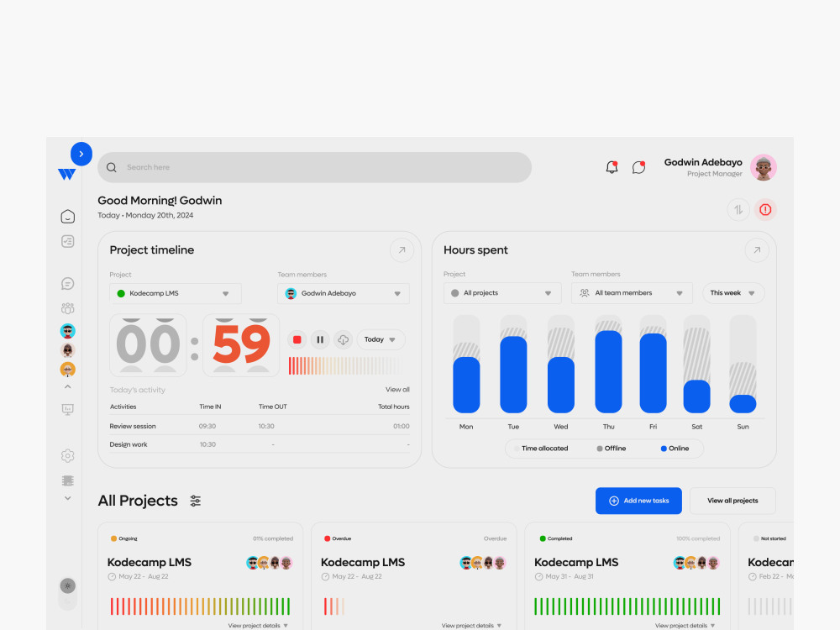This screenshot has width=840, height=630.
Task: Click Completed card member avatars
Action: [x=696, y=563]
